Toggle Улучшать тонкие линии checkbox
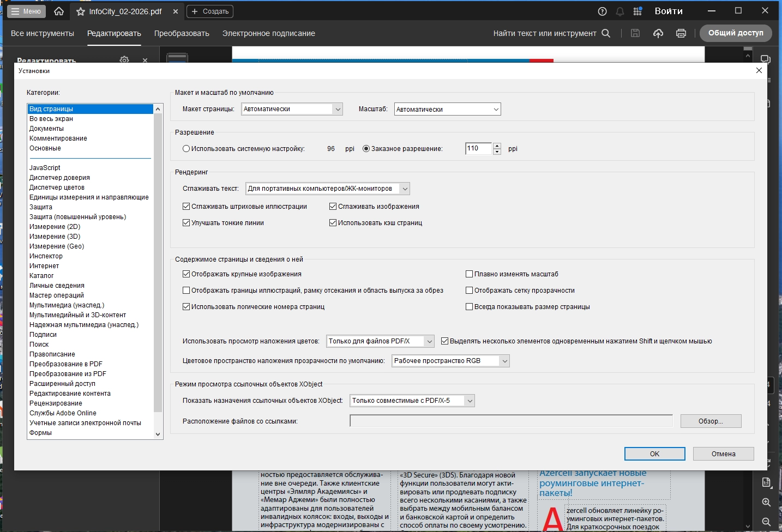 click(x=187, y=223)
